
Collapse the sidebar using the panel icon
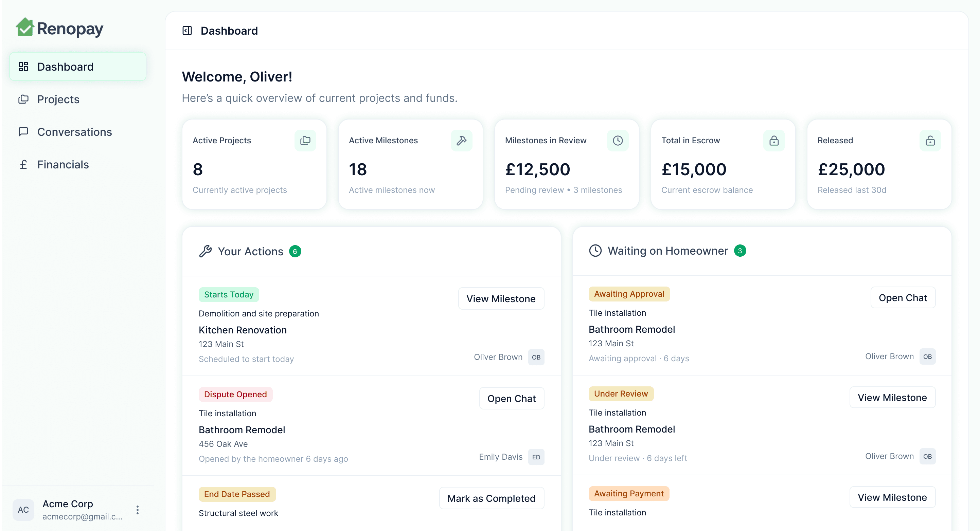[187, 31]
